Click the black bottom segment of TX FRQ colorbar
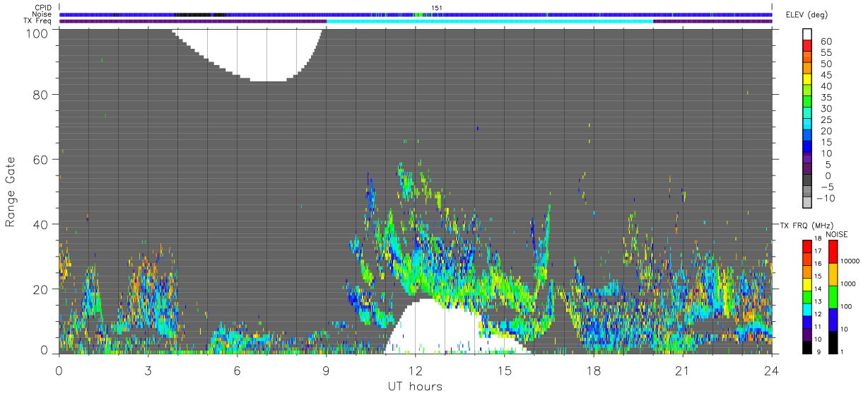 (x=807, y=347)
